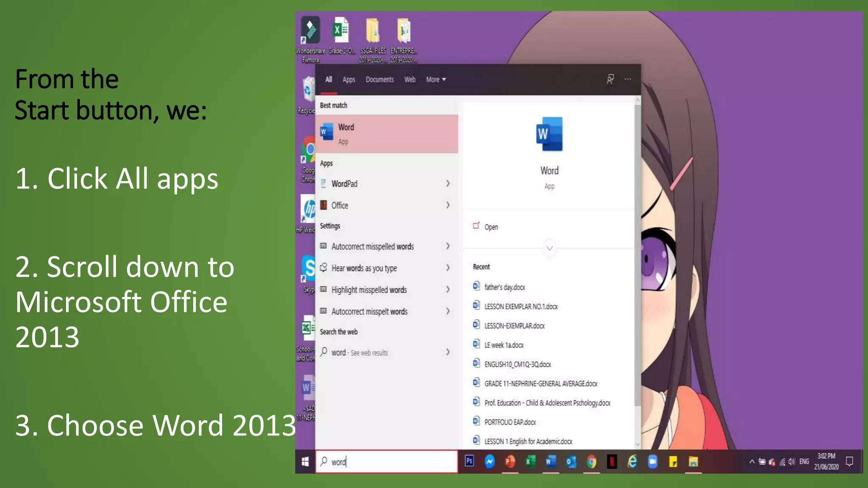The width and height of the screenshot is (868, 488).
Task: Open Outlook from the taskbar
Action: pos(571,461)
